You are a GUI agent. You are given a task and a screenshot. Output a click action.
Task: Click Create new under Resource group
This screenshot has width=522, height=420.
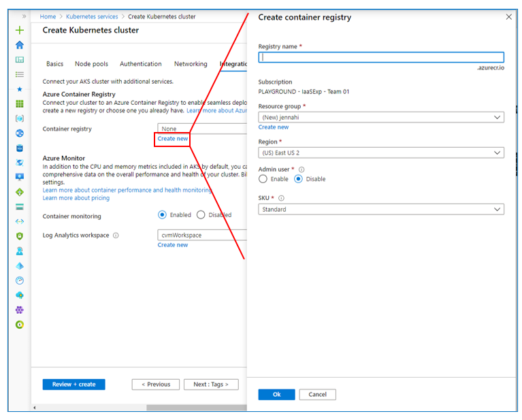tap(274, 127)
